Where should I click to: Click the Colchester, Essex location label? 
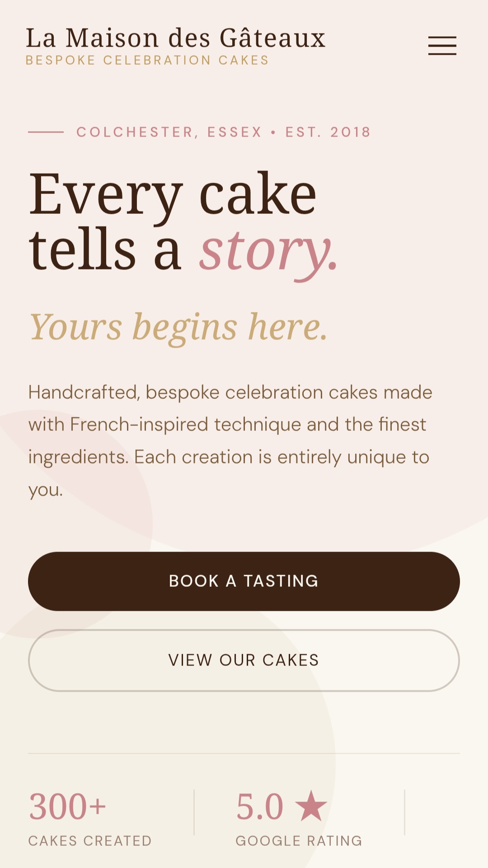169,132
